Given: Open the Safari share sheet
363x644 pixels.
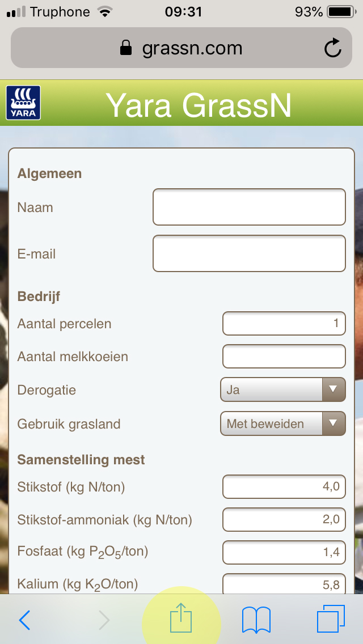Looking at the screenshot, I should pyautogui.click(x=180, y=618).
